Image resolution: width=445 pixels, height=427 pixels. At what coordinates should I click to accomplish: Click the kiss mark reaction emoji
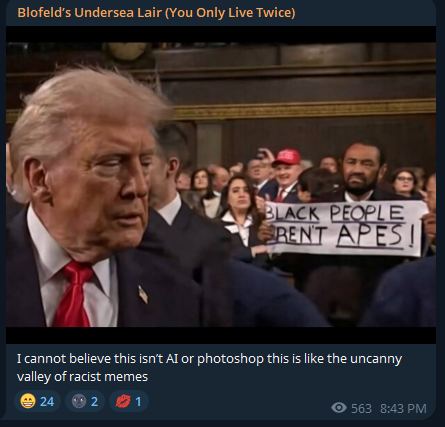(x=123, y=401)
